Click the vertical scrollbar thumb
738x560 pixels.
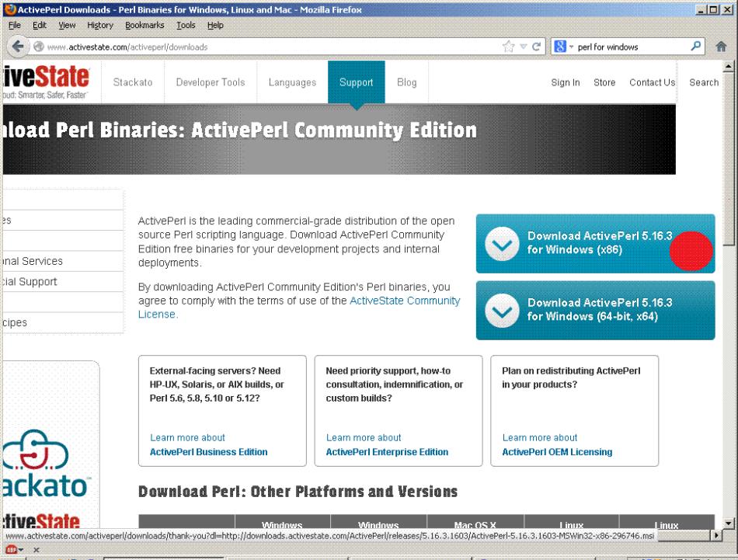728,158
